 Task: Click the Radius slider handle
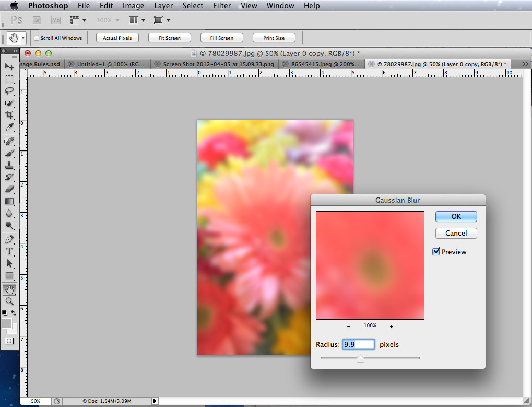(360, 358)
